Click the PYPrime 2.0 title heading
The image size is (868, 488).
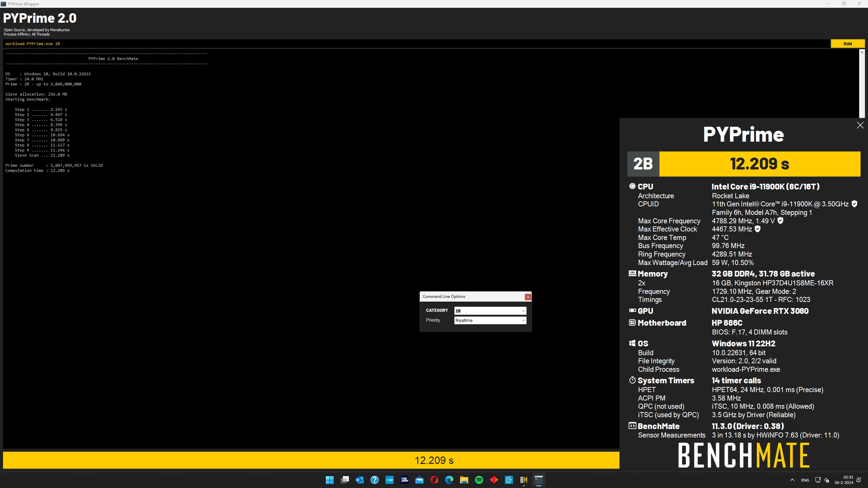[x=40, y=18]
